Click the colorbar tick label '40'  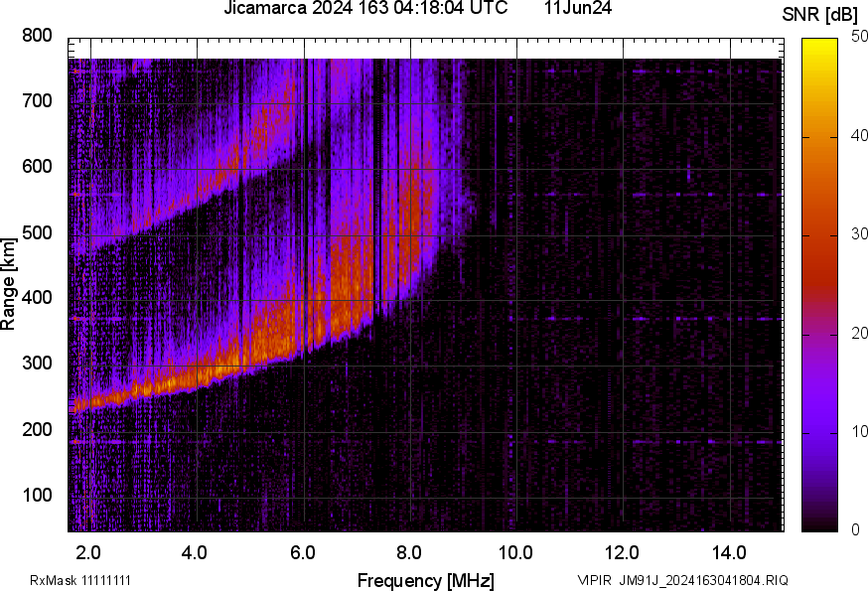pyautogui.click(x=859, y=135)
